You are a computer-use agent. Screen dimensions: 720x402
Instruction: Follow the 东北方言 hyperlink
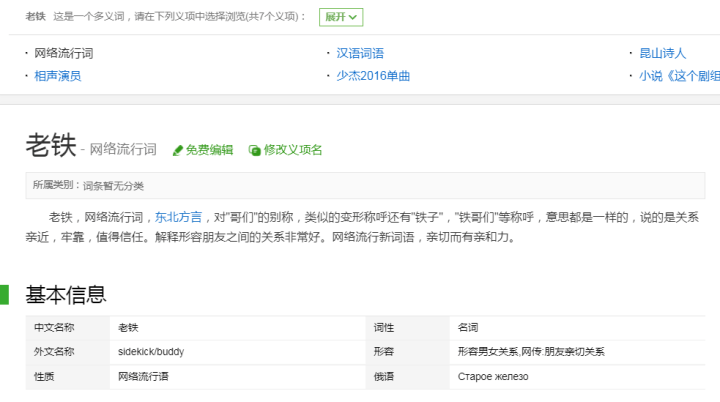pos(178,217)
